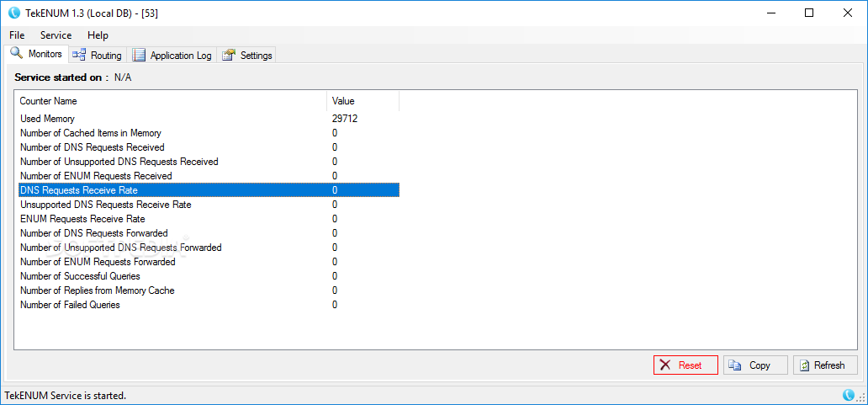This screenshot has width=868, height=405.
Task: Close the TekENUM window
Action: (847, 13)
